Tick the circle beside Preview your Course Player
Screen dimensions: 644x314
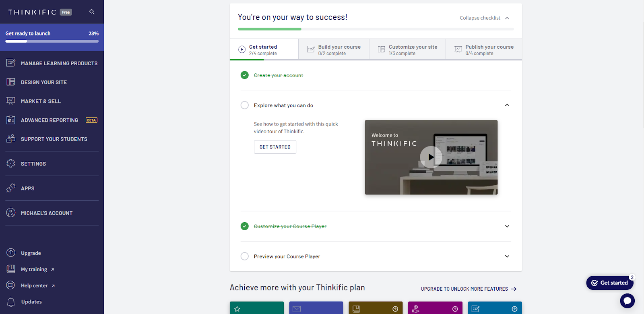click(244, 256)
